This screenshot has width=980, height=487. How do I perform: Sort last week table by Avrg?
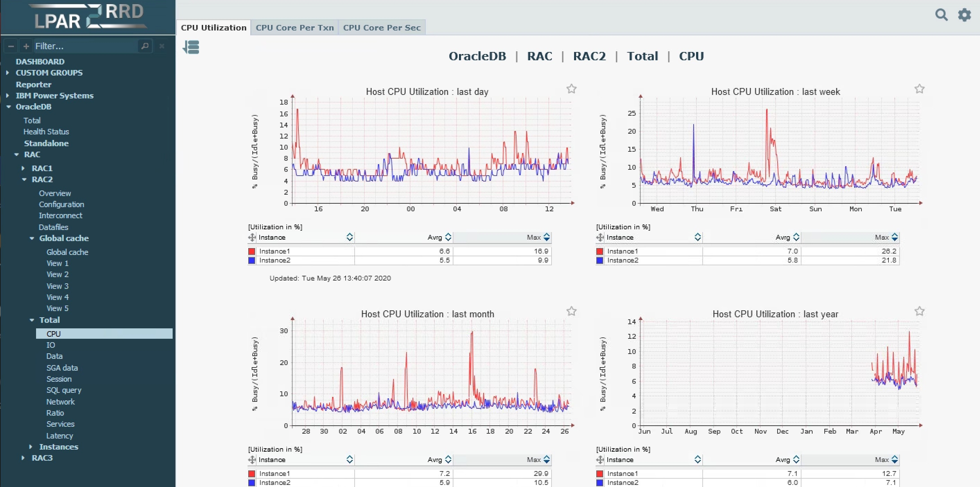796,237
